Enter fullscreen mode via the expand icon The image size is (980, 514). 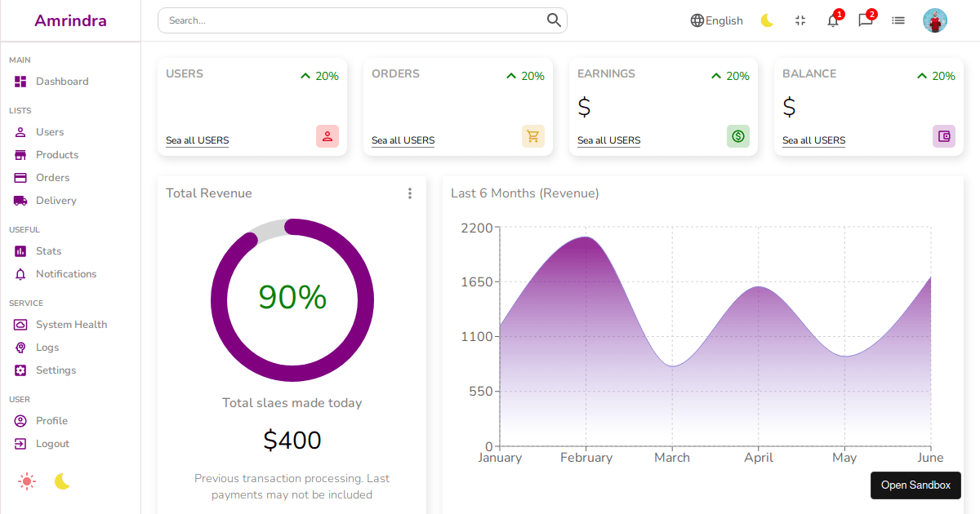point(800,20)
